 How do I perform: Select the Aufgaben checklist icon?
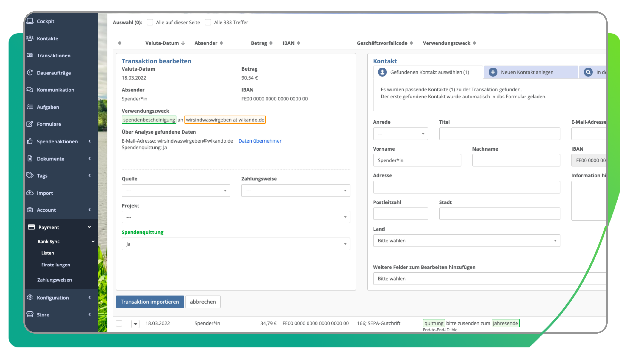(x=29, y=107)
